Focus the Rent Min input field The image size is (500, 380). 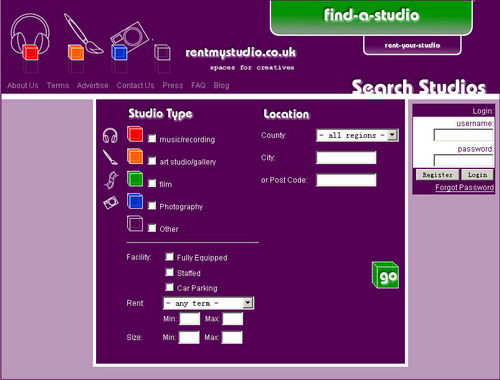click(190, 319)
